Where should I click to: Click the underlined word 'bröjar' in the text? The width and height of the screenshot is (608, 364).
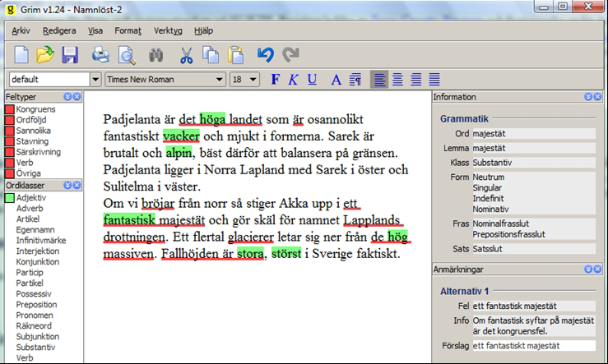click(x=158, y=204)
